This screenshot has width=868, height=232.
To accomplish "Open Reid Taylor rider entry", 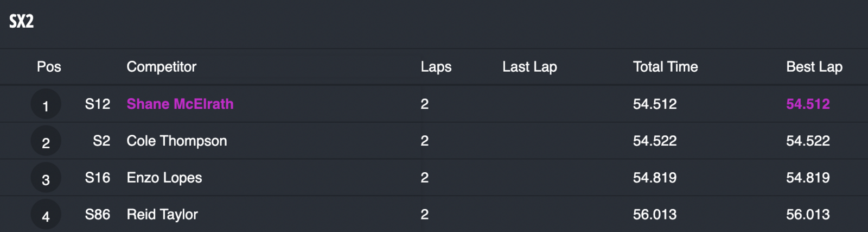I will (162, 215).
